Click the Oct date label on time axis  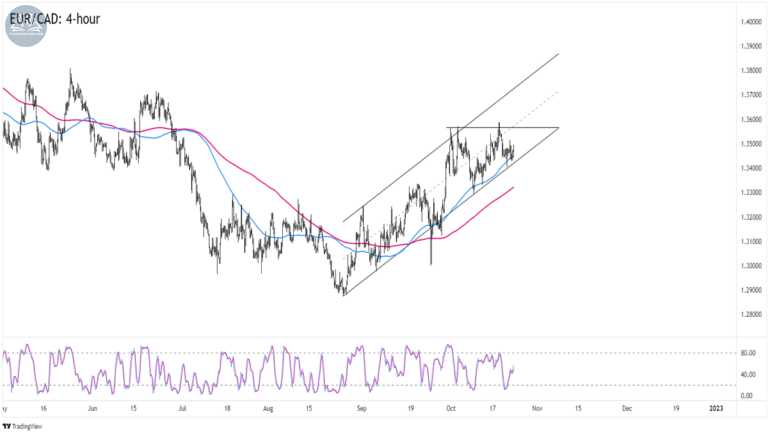tap(451, 408)
